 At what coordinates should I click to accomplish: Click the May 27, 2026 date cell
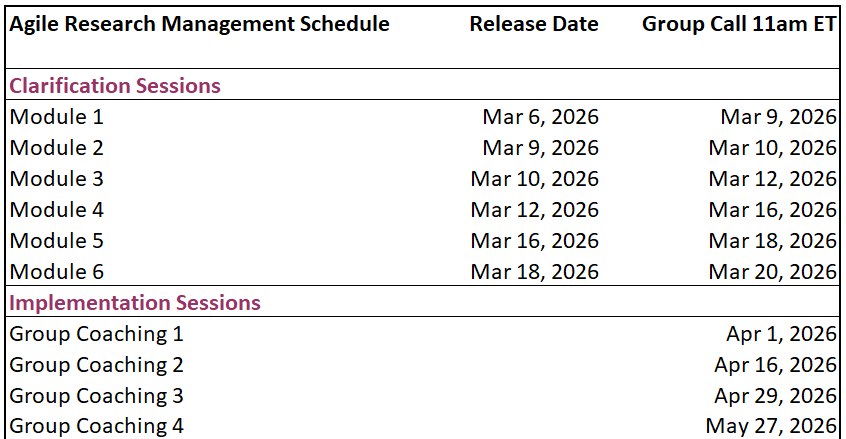coord(771,427)
